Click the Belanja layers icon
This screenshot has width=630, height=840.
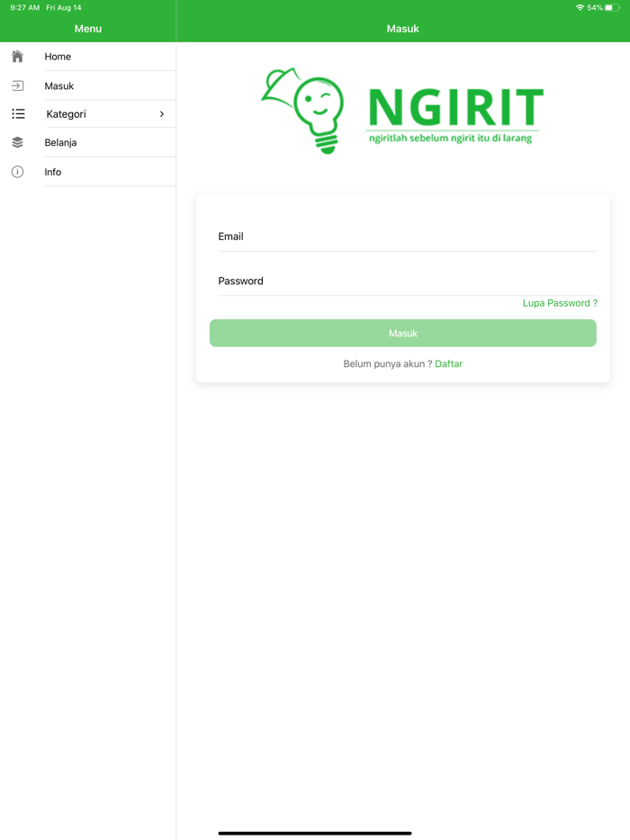(x=17, y=142)
